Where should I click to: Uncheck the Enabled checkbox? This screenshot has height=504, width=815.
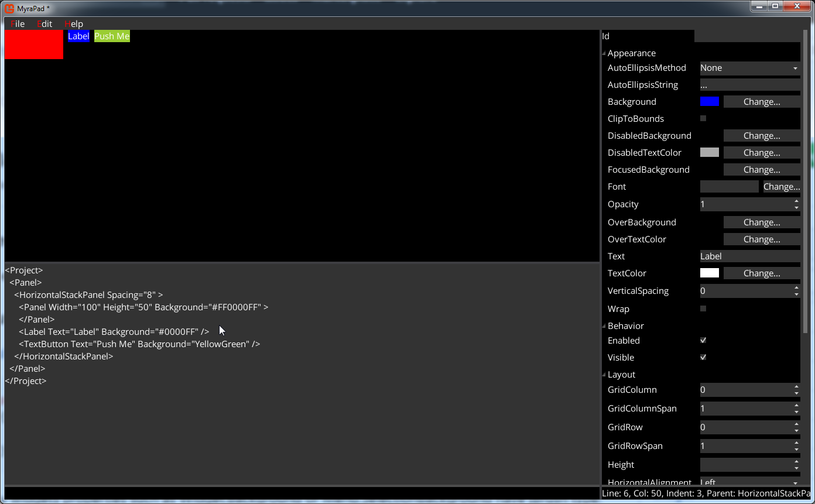pyautogui.click(x=703, y=340)
